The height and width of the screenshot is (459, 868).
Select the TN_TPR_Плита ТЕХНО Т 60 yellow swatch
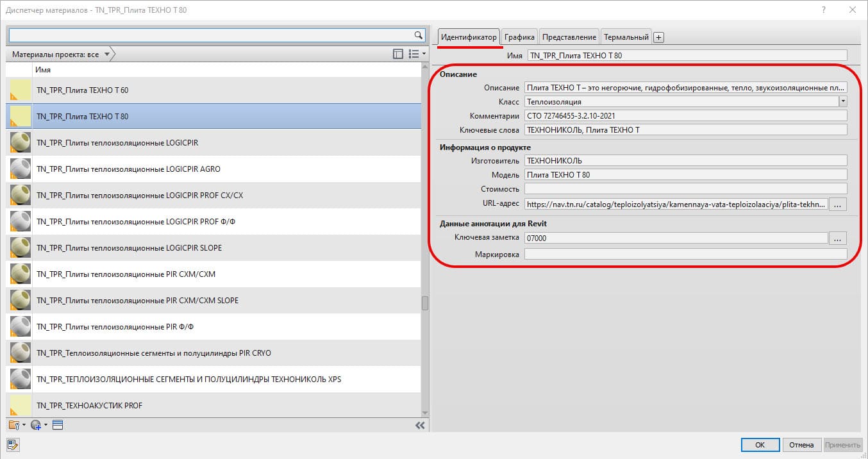[19, 90]
